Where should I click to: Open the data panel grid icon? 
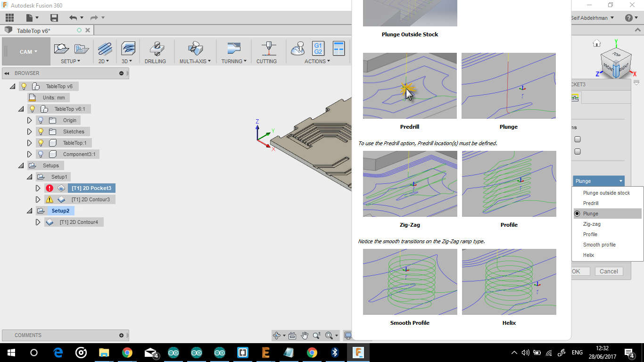(x=9, y=18)
